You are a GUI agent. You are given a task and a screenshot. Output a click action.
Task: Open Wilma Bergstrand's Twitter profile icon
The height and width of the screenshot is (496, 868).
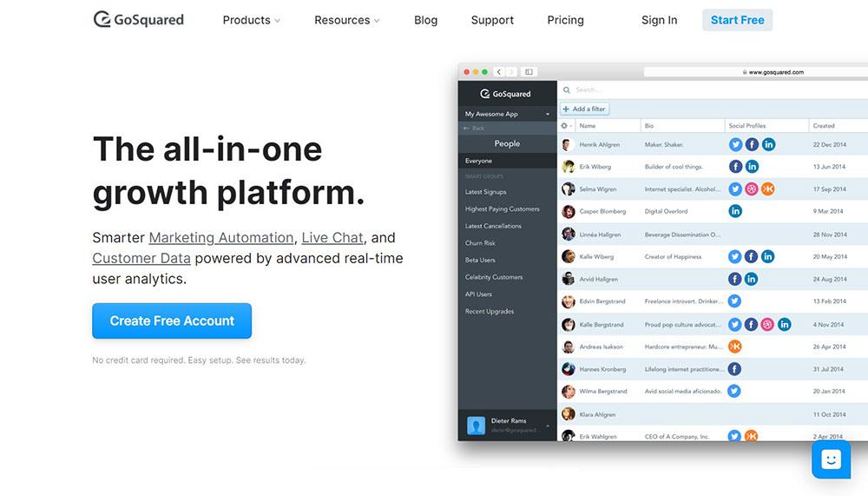(x=734, y=391)
